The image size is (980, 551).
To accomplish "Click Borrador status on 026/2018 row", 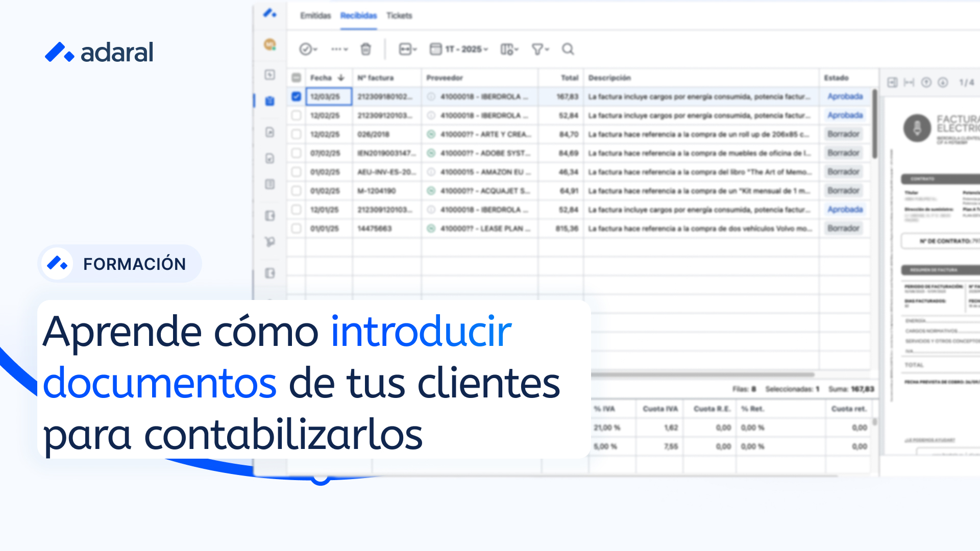I will (x=843, y=134).
